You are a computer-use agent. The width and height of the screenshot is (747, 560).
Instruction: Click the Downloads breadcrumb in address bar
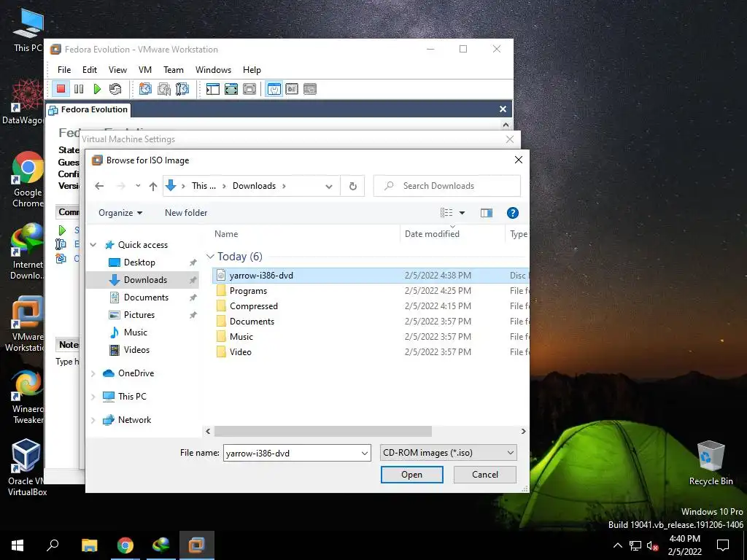[254, 186]
